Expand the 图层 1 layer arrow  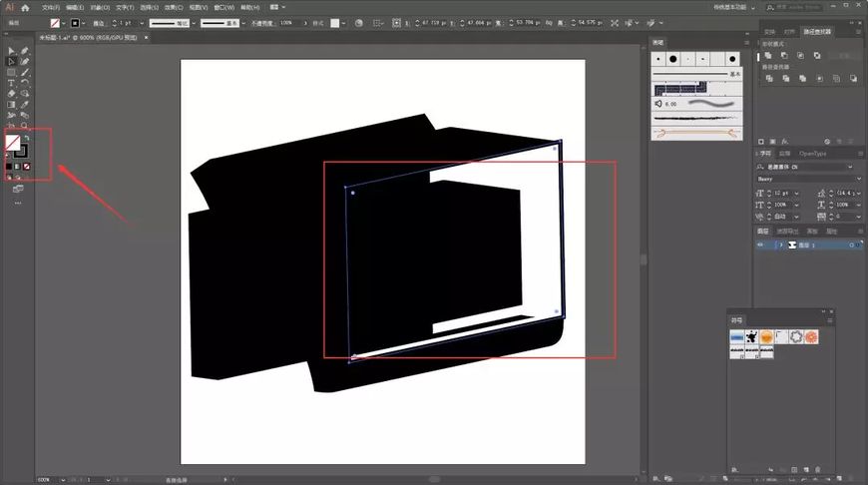781,244
